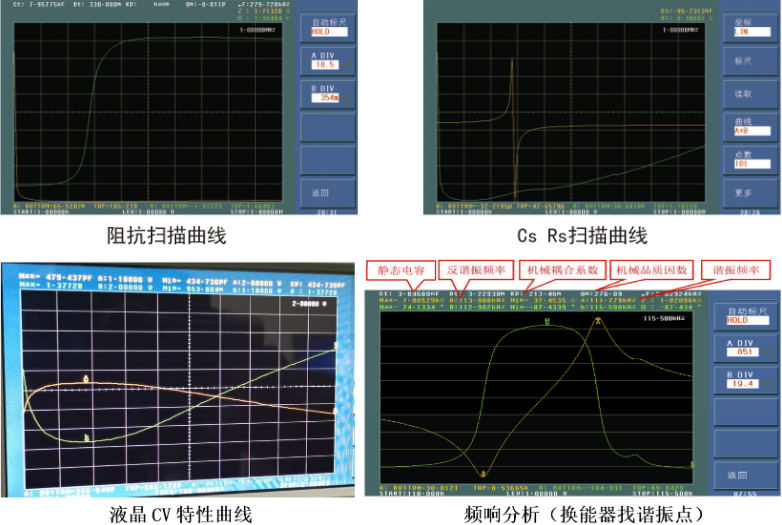The image size is (782, 525).
Task: Tap 返回 softkey in frequency response panel
Action: [x=746, y=475]
